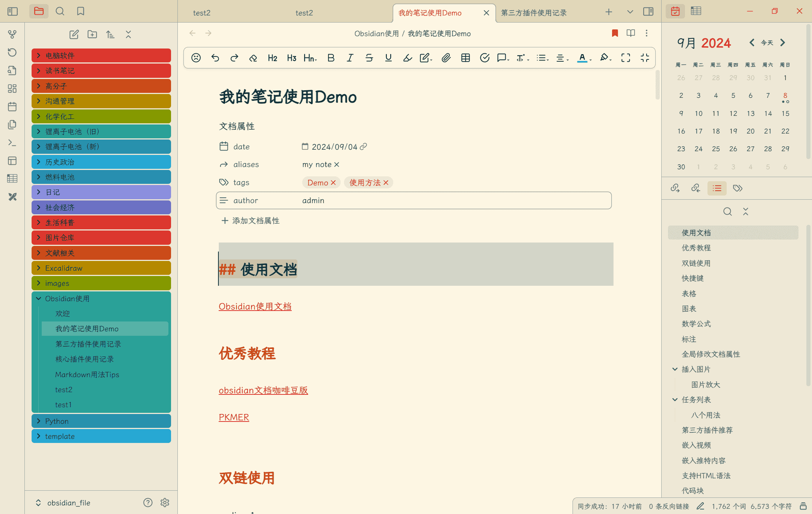Open the font color picker arrow
The width and height of the screenshot is (812, 514).
click(591, 59)
